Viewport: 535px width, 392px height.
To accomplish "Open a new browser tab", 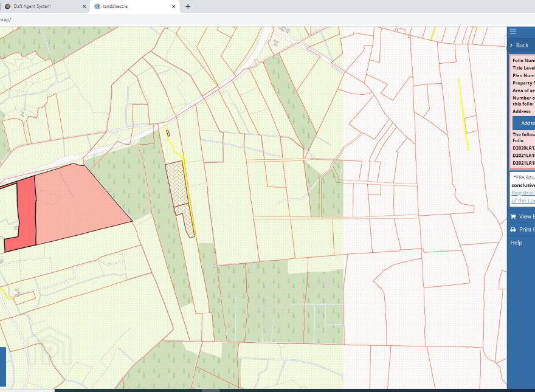I will pyautogui.click(x=188, y=7).
